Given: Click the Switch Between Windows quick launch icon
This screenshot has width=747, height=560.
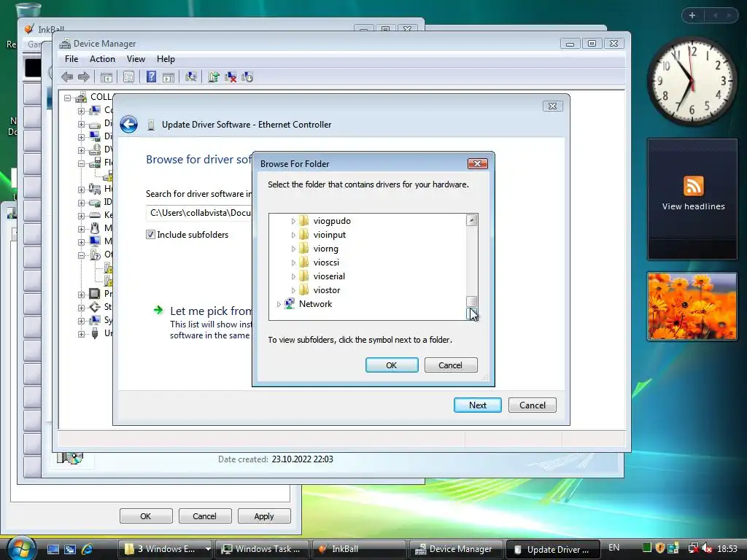Looking at the screenshot, I should click(70, 549).
